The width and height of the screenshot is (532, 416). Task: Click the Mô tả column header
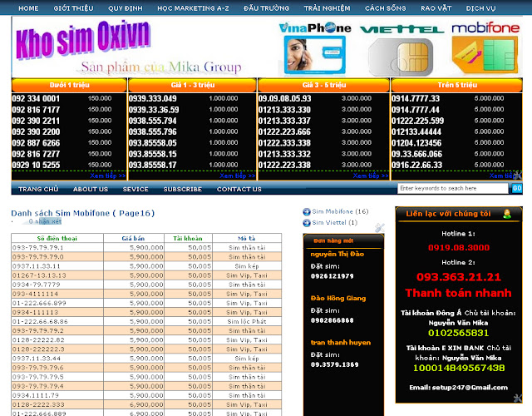coord(247,239)
